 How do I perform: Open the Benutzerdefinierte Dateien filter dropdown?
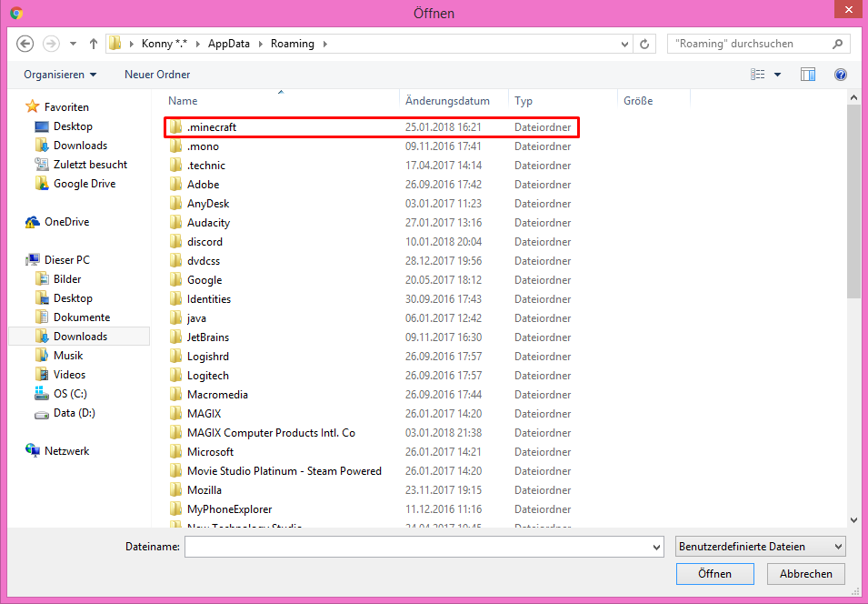coord(760,547)
